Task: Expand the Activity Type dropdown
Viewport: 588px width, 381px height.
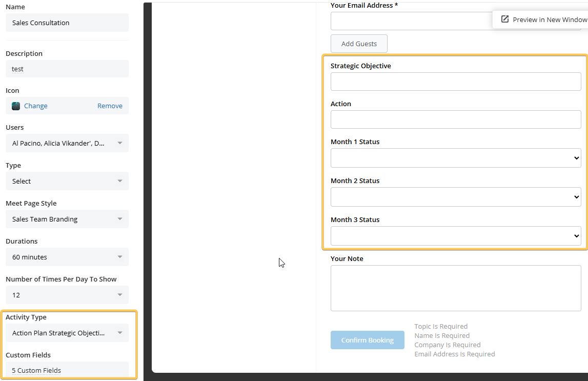Action: click(x=67, y=333)
